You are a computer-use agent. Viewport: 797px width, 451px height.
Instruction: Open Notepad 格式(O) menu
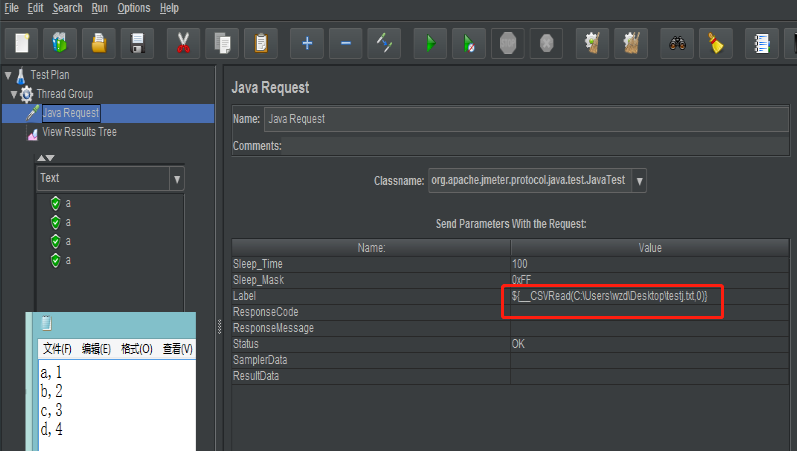[x=137, y=349]
